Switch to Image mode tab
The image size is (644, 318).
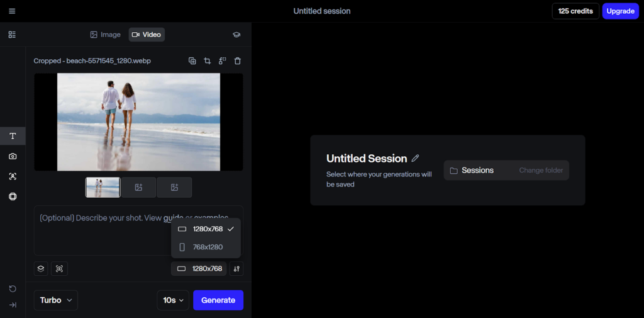(105, 35)
